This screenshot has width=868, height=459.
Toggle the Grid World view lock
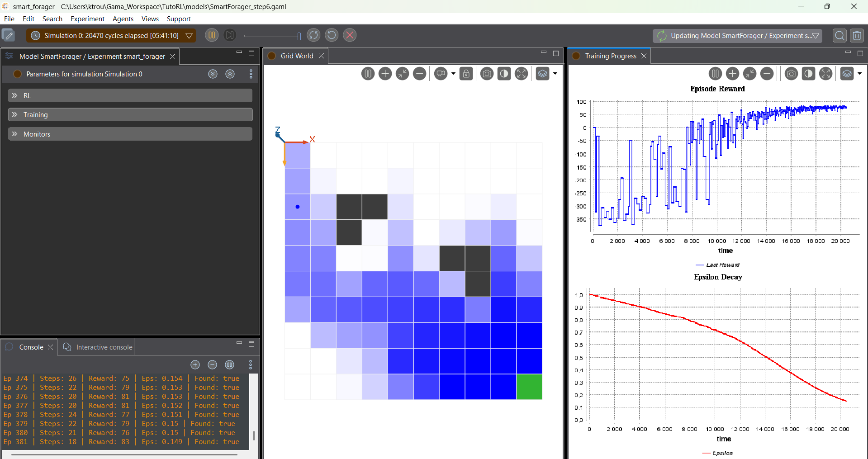click(466, 74)
